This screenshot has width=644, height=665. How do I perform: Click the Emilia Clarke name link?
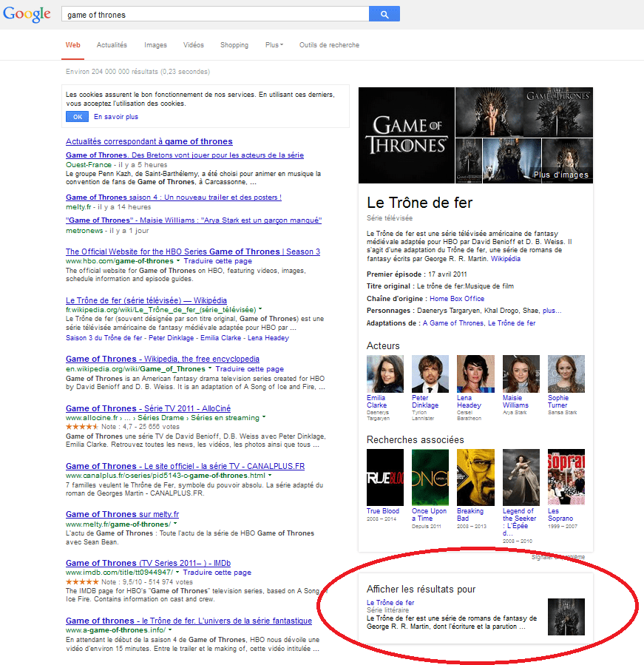pyautogui.click(x=377, y=402)
